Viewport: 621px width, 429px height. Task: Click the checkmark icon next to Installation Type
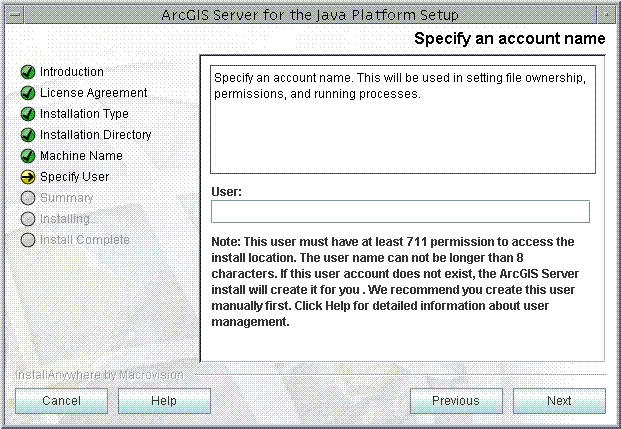[x=28, y=114]
